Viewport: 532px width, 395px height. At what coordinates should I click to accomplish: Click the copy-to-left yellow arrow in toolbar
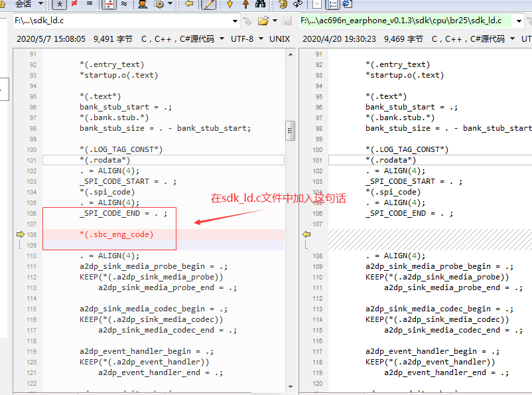point(189,4)
